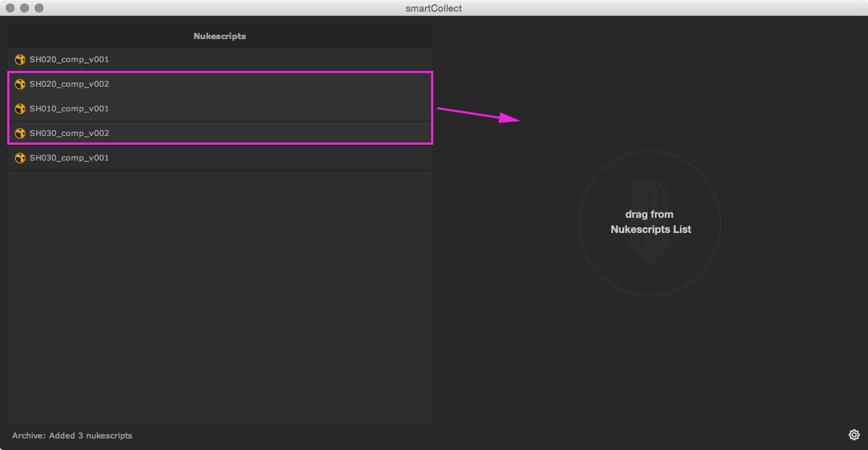Image resolution: width=868 pixels, height=450 pixels.
Task: Select the SH030_comp_v001 script name
Action: tap(69, 158)
